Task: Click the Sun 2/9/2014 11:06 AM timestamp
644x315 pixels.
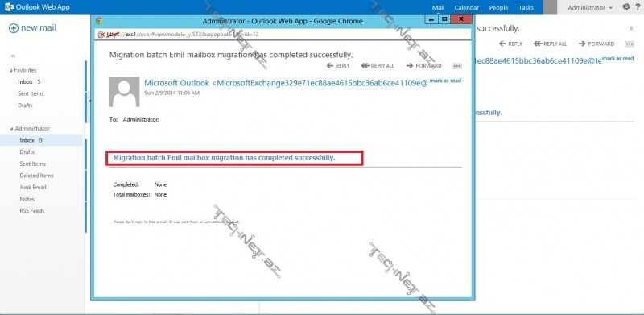Action: (172, 93)
